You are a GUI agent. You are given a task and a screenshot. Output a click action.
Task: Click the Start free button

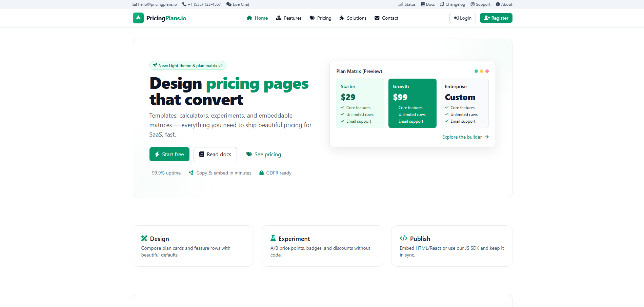point(169,154)
